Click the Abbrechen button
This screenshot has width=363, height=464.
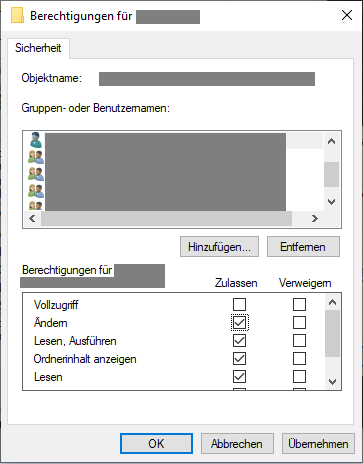[237, 444]
